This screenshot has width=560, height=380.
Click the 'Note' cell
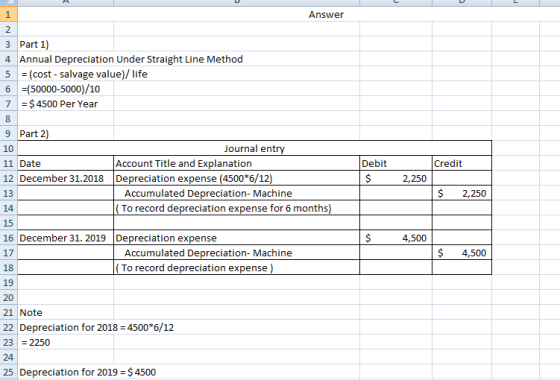pyautogui.click(x=65, y=312)
